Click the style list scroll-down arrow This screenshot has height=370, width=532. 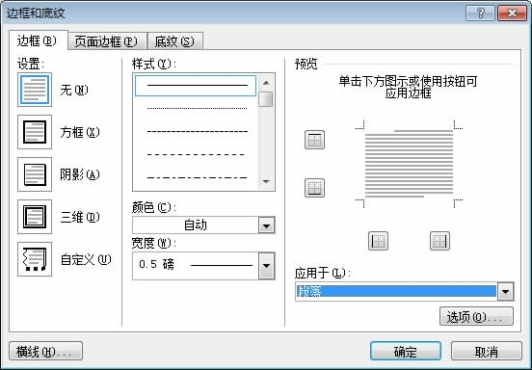266,181
